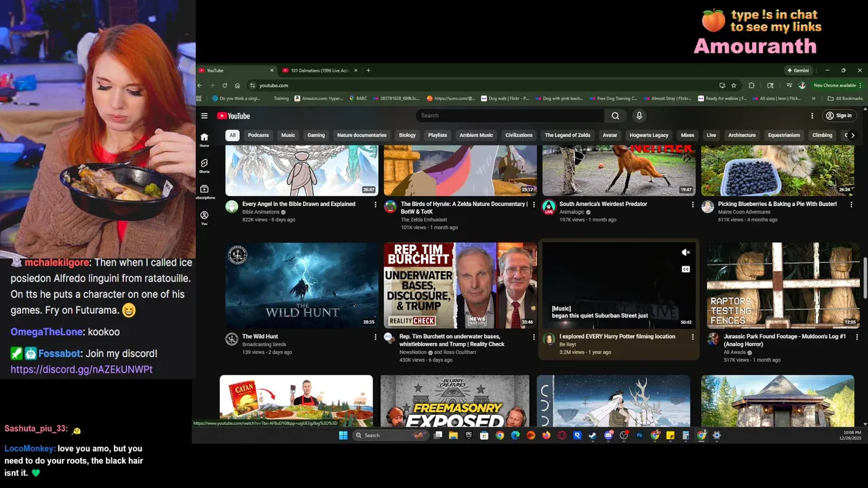Screen dimensions: 868x488
Task: Click the Gemini button in Chrome
Action: (x=798, y=70)
